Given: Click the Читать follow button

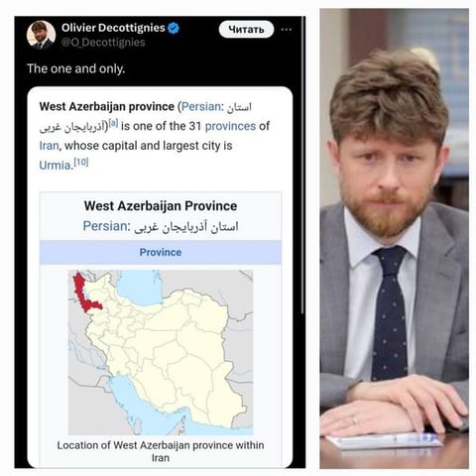Looking at the screenshot, I should 246,30.
